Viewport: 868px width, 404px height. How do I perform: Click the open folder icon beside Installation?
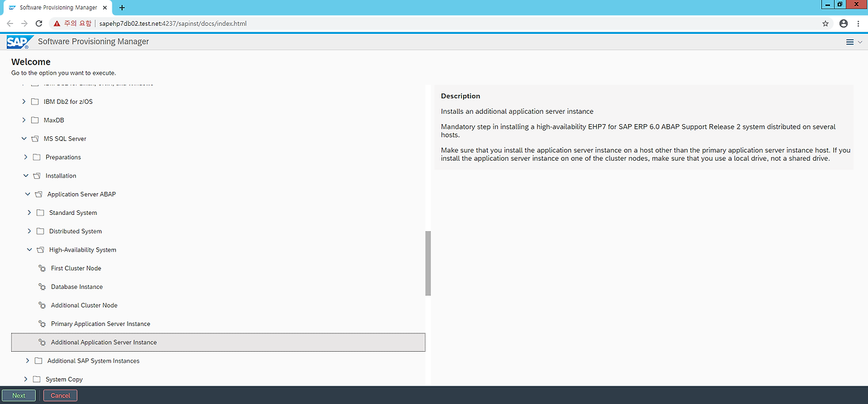(x=37, y=176)
